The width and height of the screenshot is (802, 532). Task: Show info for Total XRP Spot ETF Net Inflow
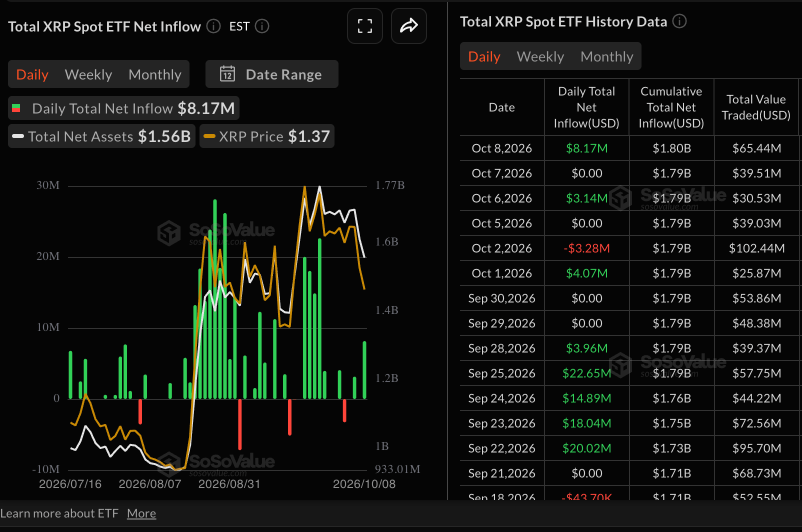click(213, 26)
